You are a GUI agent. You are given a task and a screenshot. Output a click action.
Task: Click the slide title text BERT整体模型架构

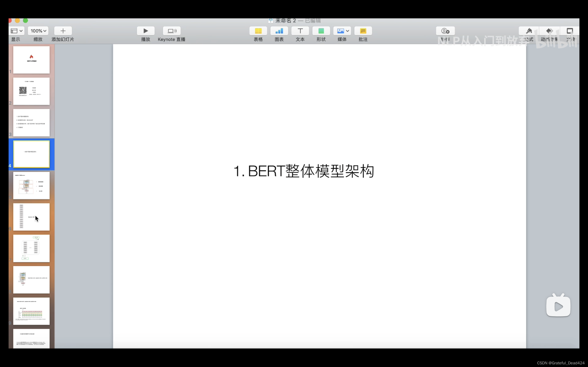pos(303,171)
